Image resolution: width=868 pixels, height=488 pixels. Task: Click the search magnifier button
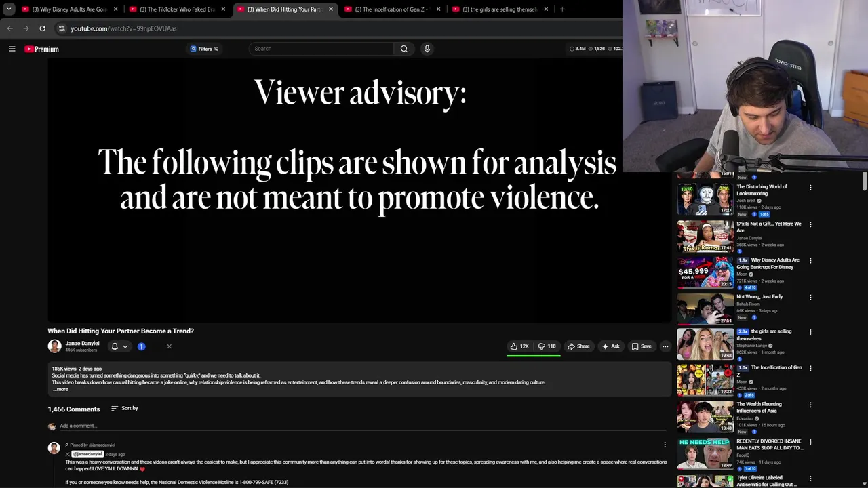(404, 49)
